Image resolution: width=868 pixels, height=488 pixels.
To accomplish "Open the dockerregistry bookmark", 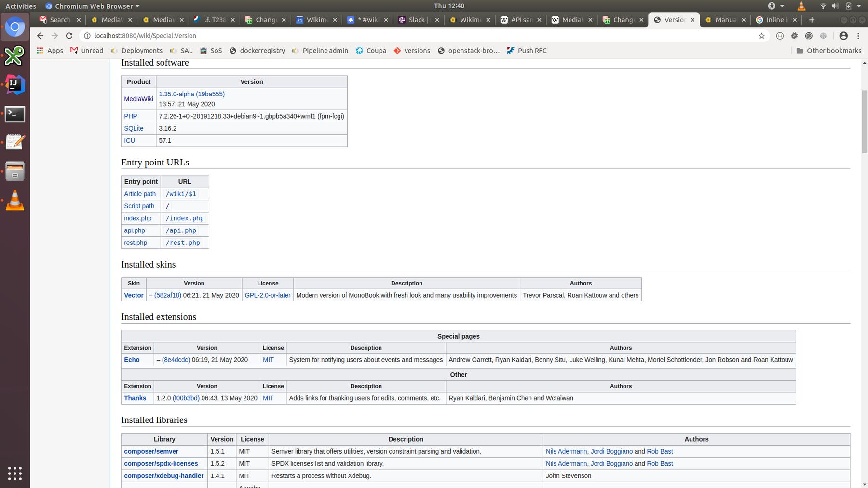I will point(257,50).
